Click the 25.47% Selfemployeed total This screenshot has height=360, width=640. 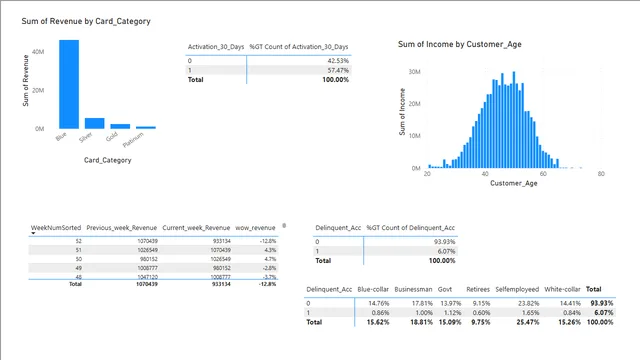(528, 322)
